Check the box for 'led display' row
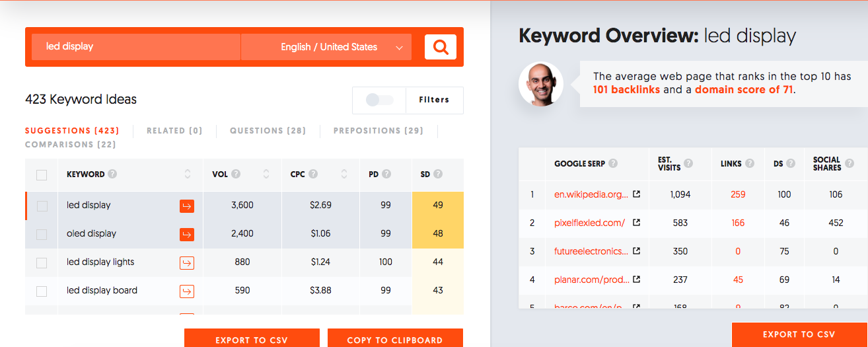The height and width of the screenshot is (347, 868). 42,206
